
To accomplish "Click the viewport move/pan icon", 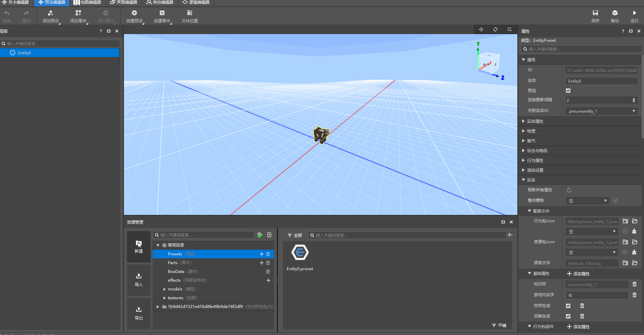I will [x=481, y=29].
